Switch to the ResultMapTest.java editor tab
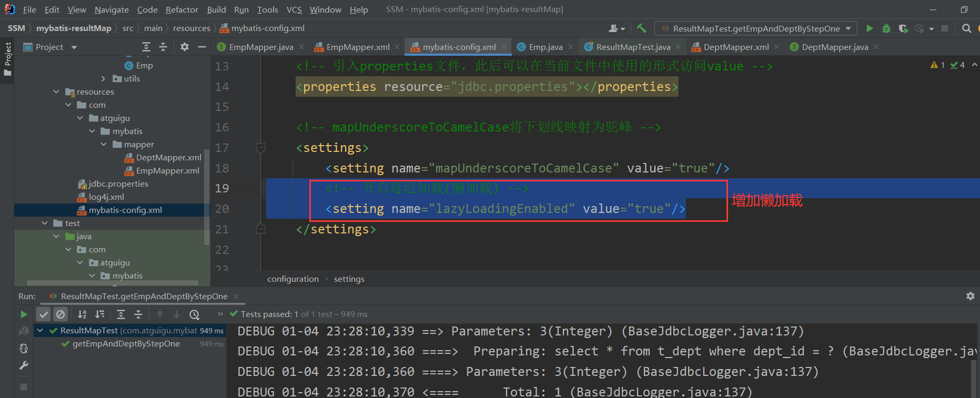Screen dimensions: 980x398 click(633, 47)
